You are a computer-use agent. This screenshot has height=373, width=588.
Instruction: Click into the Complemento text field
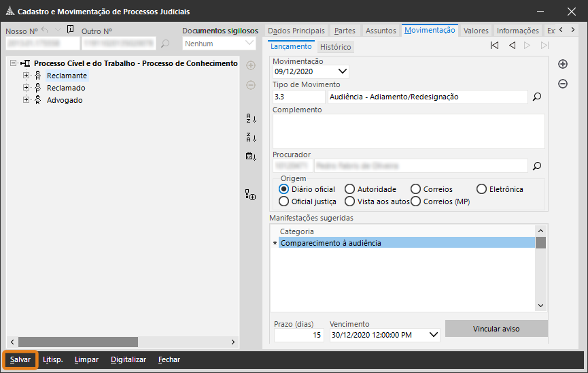pyautogui.click(x=408, y=131)
